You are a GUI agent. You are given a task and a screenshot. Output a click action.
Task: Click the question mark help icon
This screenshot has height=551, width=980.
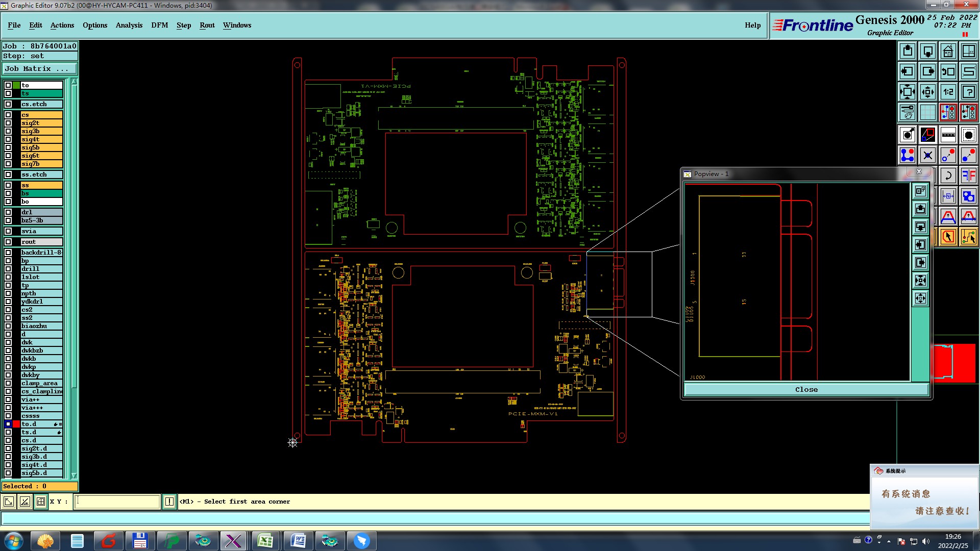[x=968, y=92]
